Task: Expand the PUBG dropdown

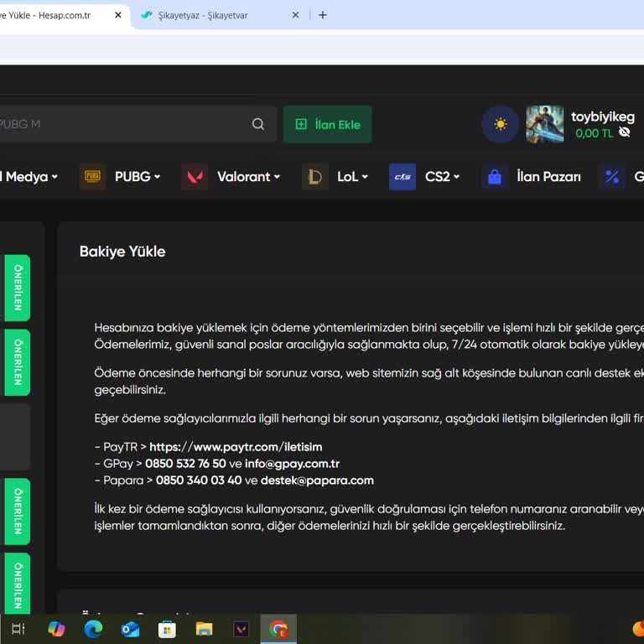Action: 138,177
